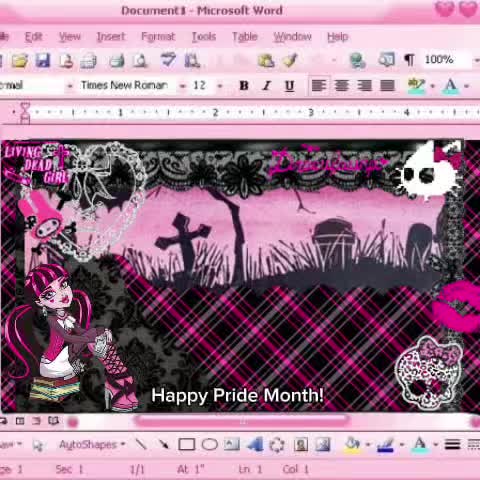Select the Oval shape tool

tap(210, 444)
